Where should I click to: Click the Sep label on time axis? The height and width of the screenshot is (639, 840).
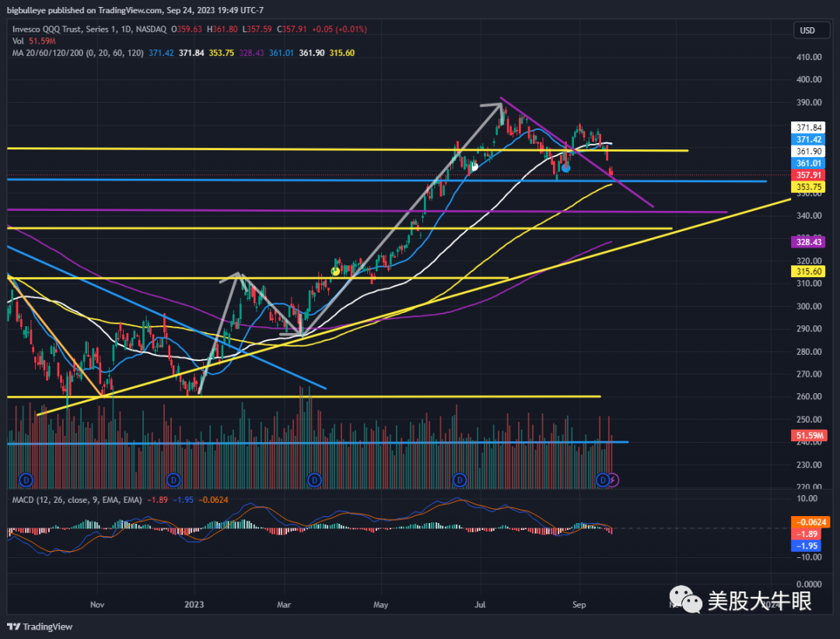(579, 605)
